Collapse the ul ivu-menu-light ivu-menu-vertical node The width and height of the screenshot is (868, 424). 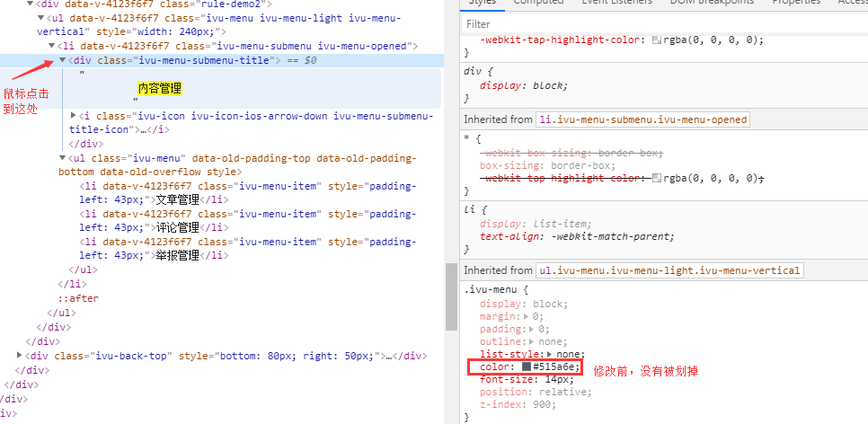tap(41, 18)
